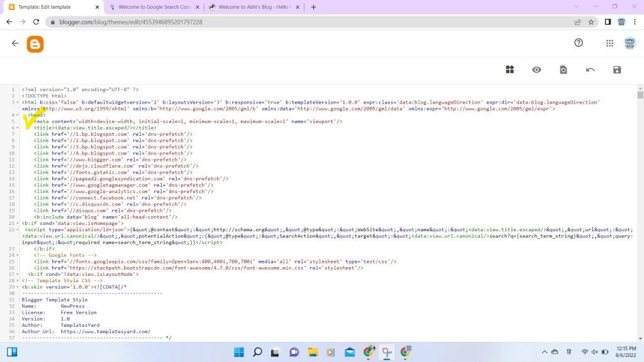The height and width of the screenshot is (362, 644).
Task: Click the 'Blogger Template Style' text line
Action: coord(55,300)
